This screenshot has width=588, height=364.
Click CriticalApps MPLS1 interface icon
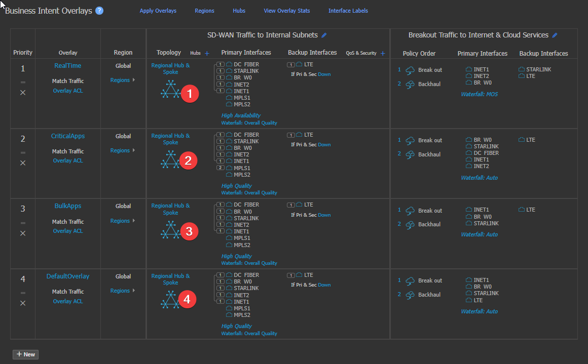coord(229,168)
